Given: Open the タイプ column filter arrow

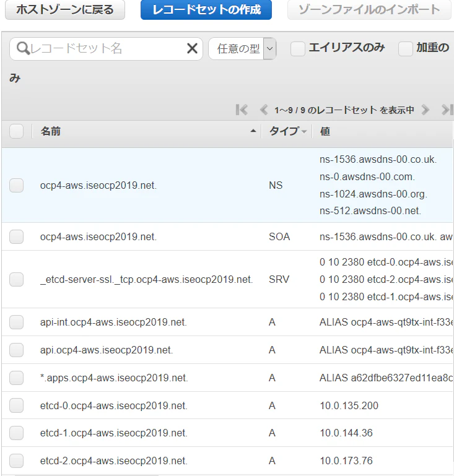Looking at the screenshot, I should click(x=304, y=131).
